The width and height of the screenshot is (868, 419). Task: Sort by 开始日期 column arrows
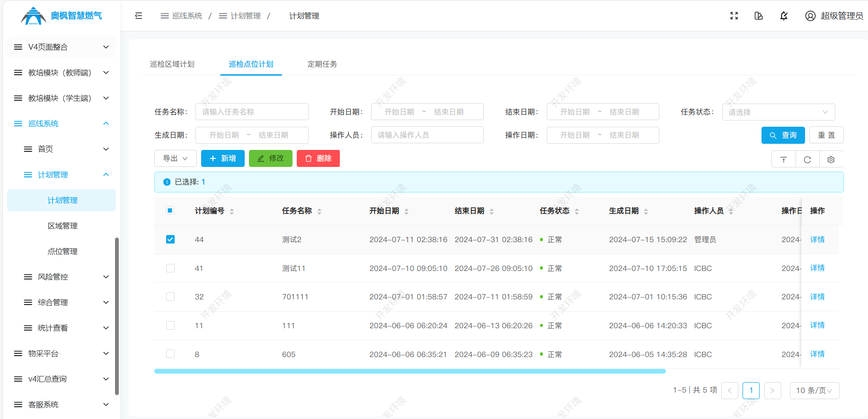click(x=407, y=211)
